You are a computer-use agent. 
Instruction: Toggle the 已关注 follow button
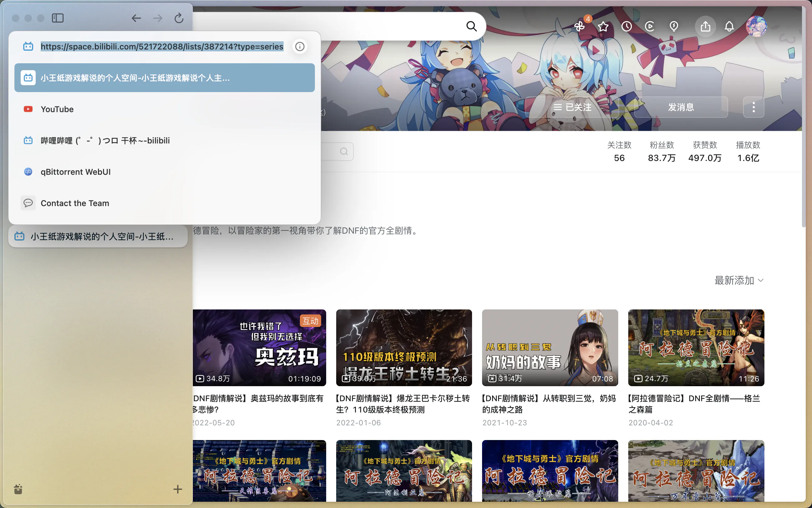(x=572, y=107)
